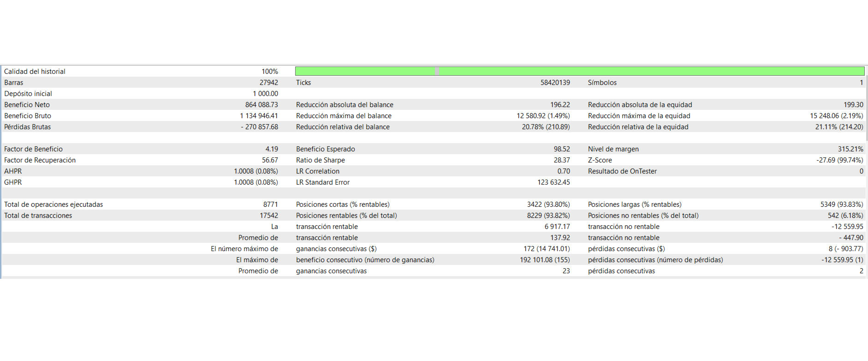Click the 'Total de transacciones' label
Viewport: 868px width, 361px height.
[x=38, y=216]
